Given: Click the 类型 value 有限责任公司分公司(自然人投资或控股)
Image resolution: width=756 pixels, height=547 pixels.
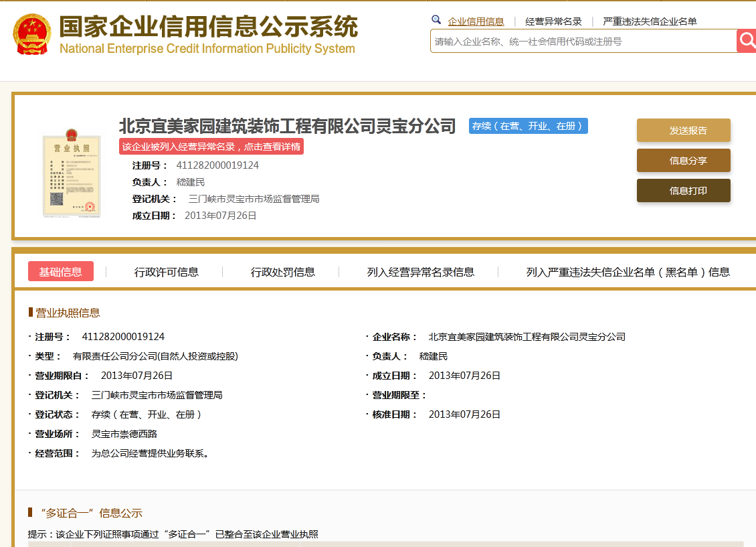Looking at the screenshot, I should pos(155,356).
